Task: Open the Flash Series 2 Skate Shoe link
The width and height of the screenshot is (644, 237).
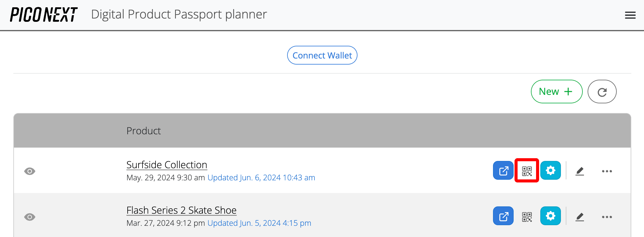Action: [181, 210]
